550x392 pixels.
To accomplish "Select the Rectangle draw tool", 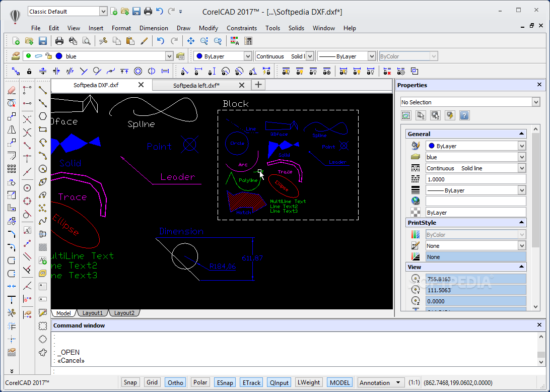I will [43, 129].
